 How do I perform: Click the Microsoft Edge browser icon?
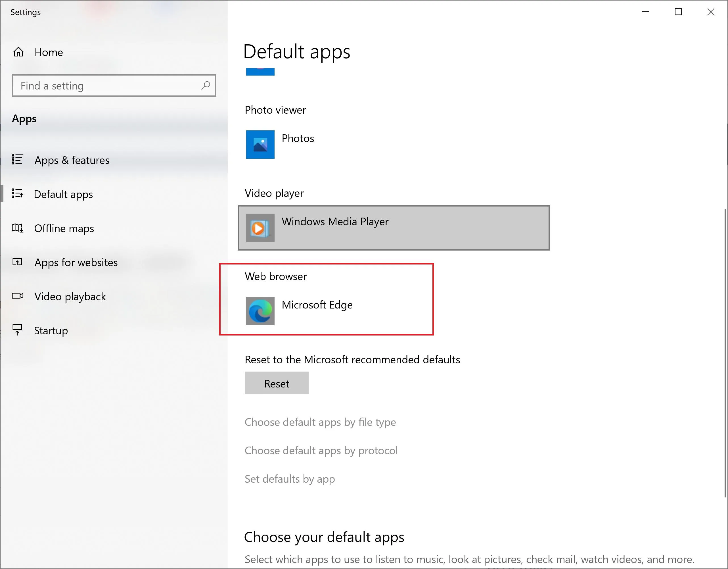tap(260, 311)
